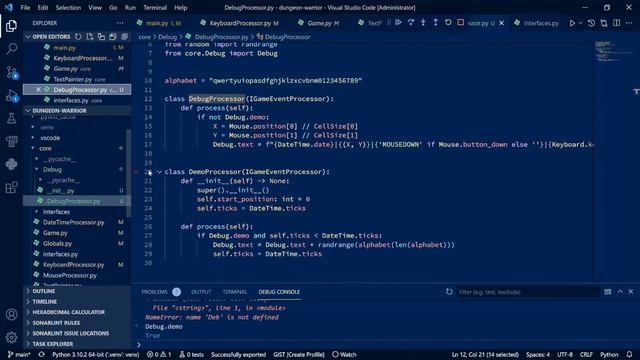640x360 pixels.
Task: Click the code minimap preview
Action: (x=614, y=51)
